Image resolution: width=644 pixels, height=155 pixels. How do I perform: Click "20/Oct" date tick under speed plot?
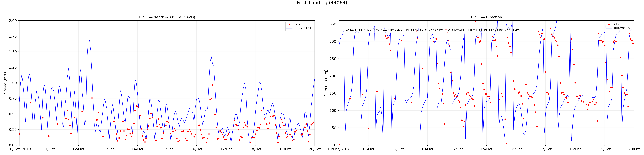click(315, 149)
